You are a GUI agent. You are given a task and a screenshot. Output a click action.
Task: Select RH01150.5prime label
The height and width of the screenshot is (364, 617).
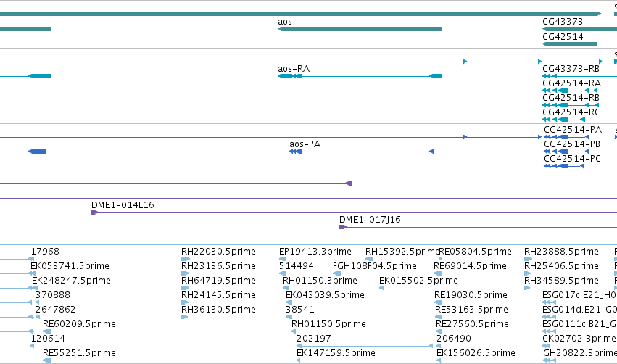point(328,324)
